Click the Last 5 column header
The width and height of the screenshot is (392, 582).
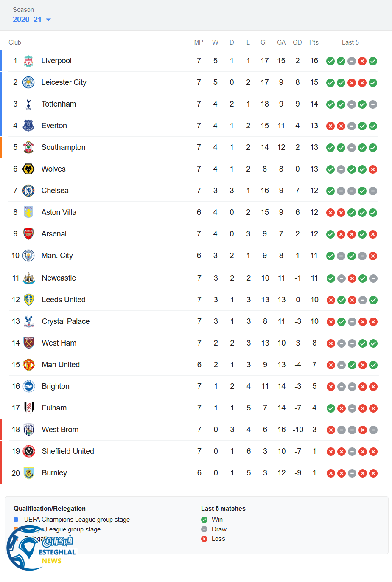350,42
